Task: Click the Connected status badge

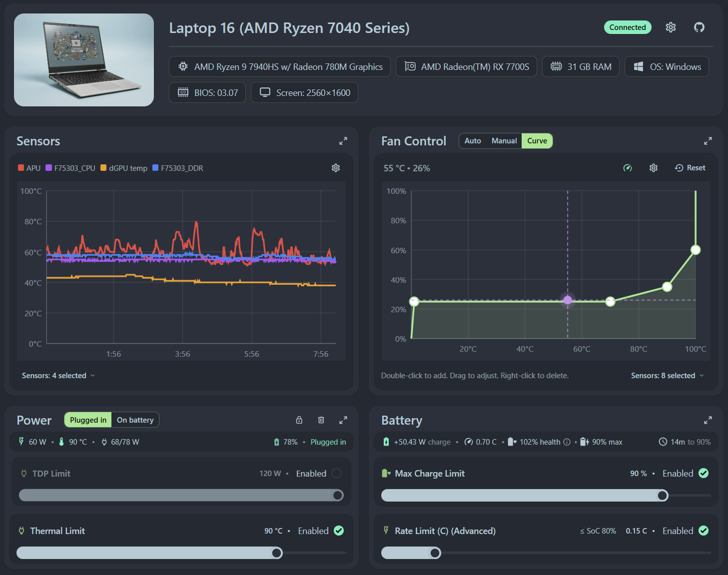Action: click(628, 27)
